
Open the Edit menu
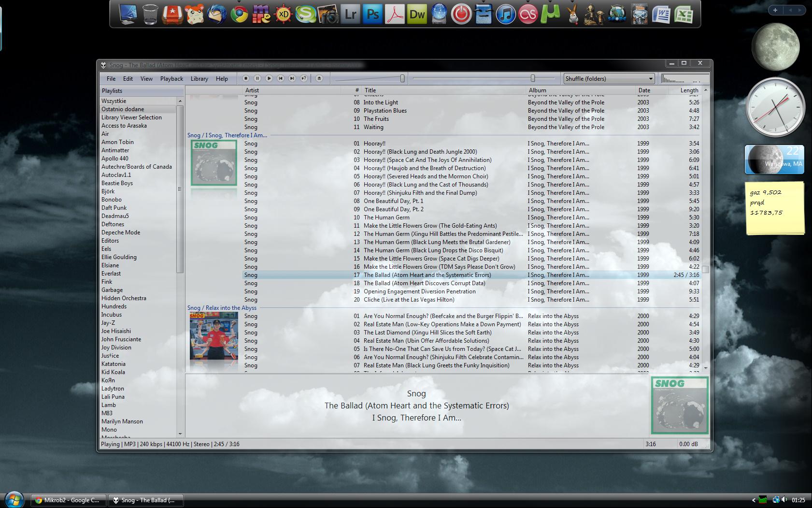click(128, 79)
